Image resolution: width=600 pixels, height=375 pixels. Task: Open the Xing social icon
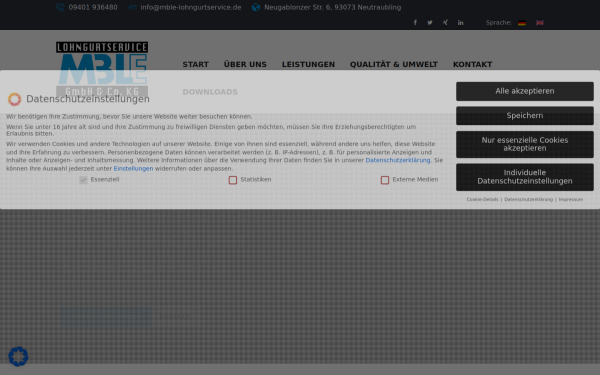pyautogui.click(x=445, y=23)
